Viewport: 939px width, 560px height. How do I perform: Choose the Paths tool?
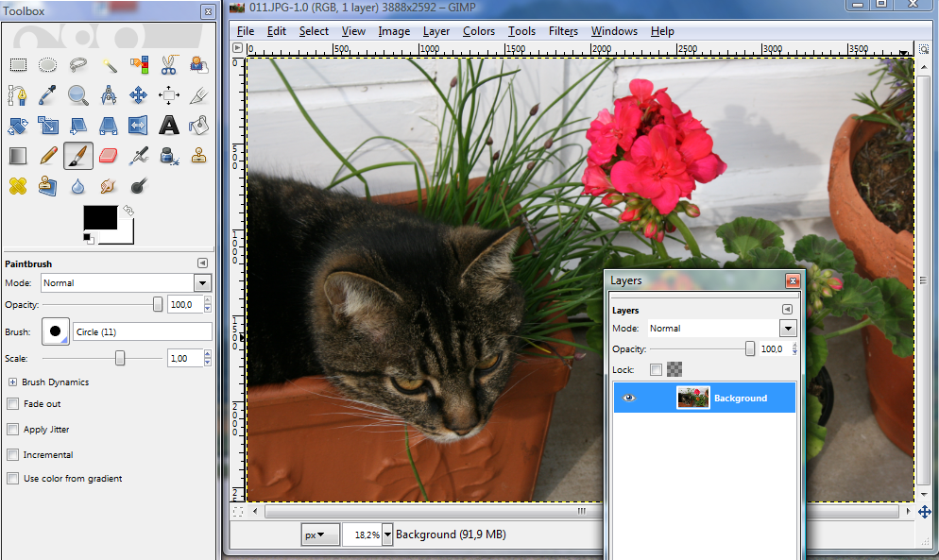click(x=17, y=94)
